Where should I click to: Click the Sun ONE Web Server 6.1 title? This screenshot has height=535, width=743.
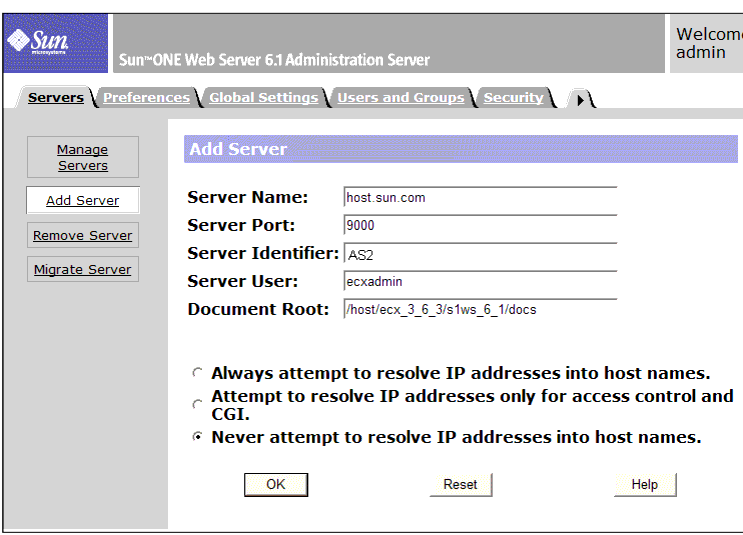click(274, 60)
